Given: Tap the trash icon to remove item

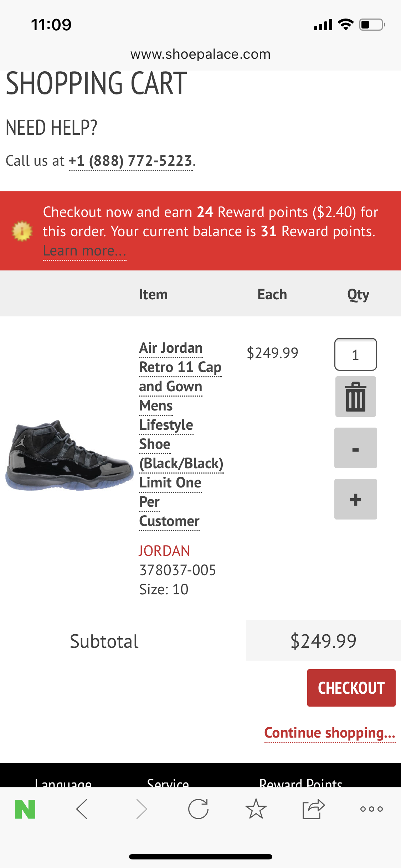Looking at the screenshot, I should coord(355,397).
